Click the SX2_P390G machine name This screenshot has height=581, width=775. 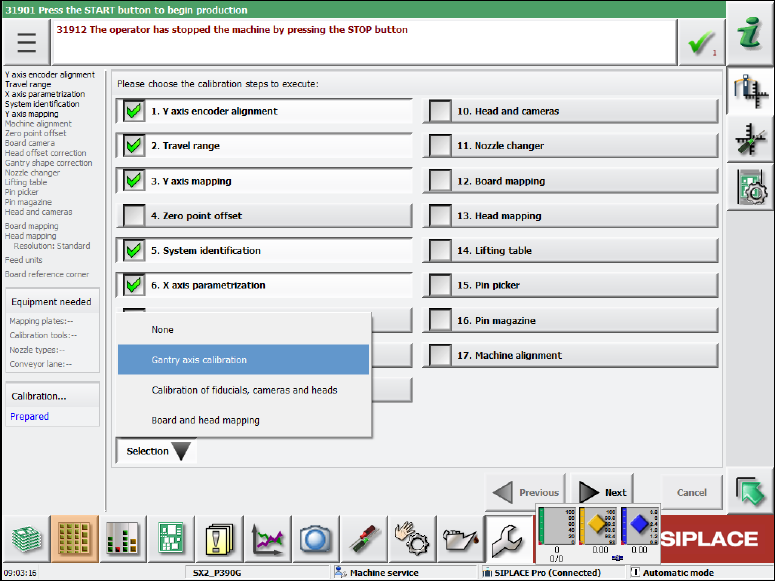(x=217, y=573)
